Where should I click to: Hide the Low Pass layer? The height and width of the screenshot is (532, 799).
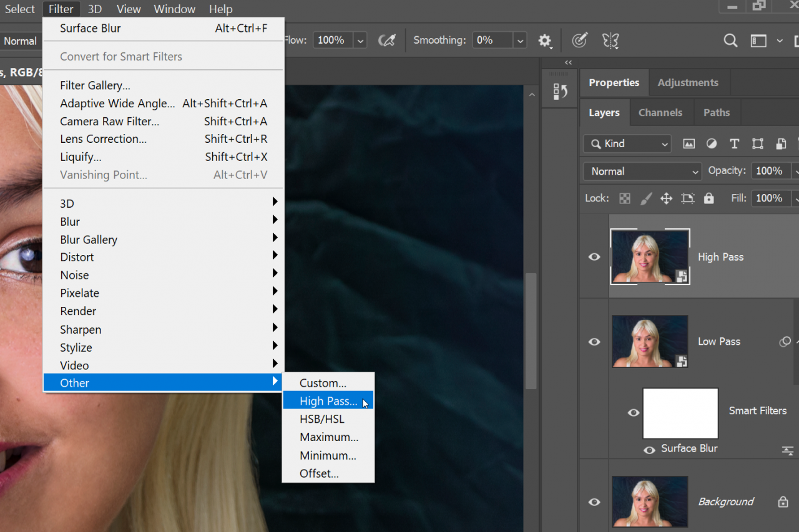pos(594,342)
